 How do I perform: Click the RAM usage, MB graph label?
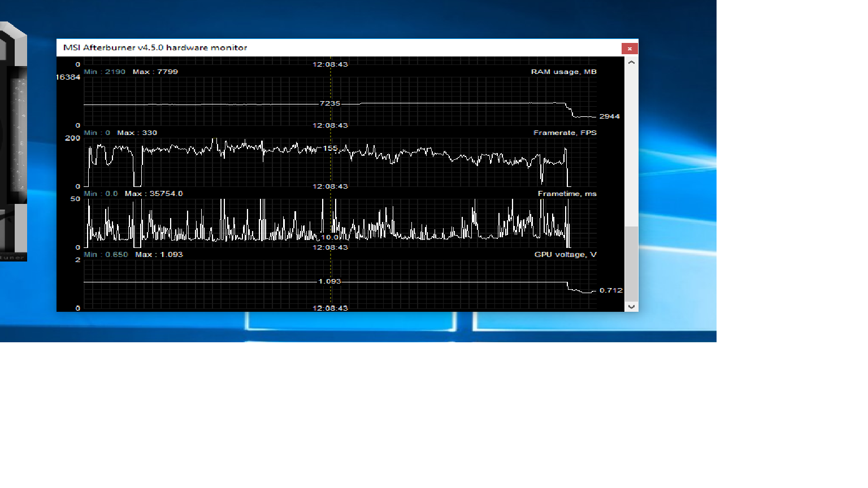click(x=563, y=72)
